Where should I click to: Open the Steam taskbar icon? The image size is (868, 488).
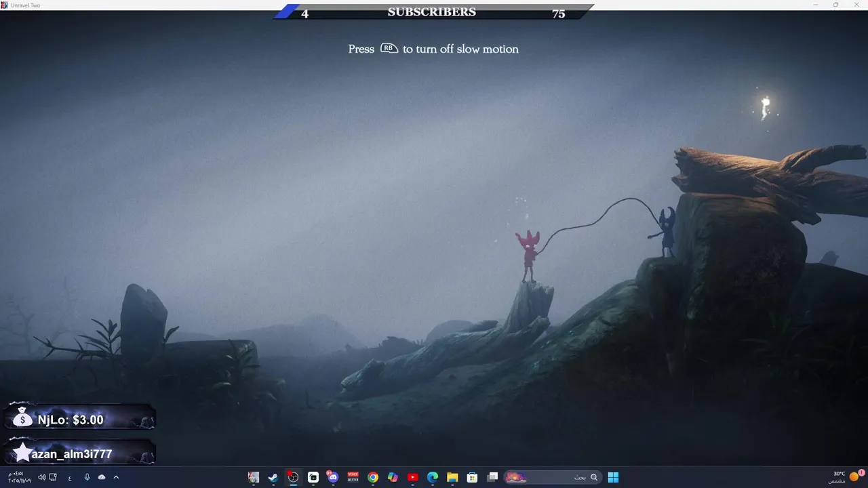coord(273,477)
